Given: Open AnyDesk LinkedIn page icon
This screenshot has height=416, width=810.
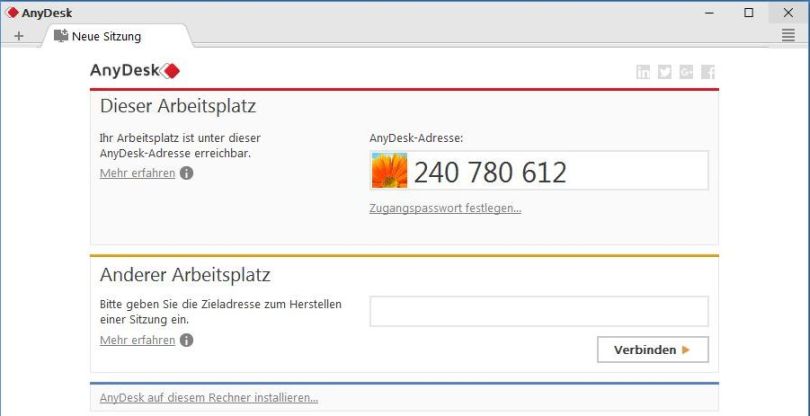Looking at the screenshot, I should click(643, 72).
